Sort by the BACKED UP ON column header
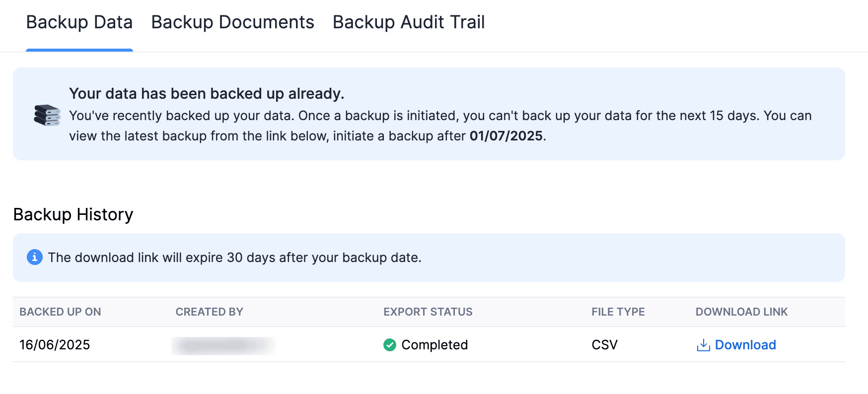This screenshot has width=868, height=394. 60,312
